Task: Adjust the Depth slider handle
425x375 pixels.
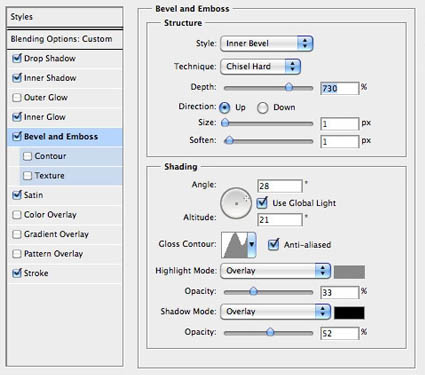Action: coord(289,88)
